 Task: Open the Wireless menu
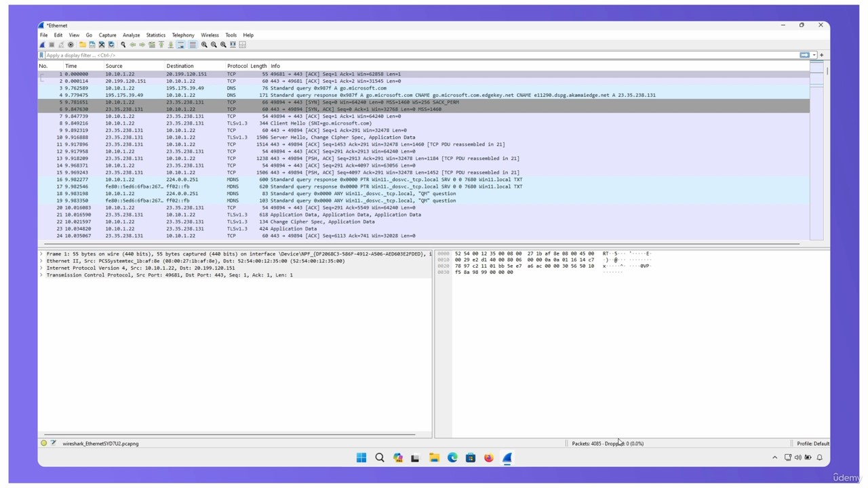210,35
